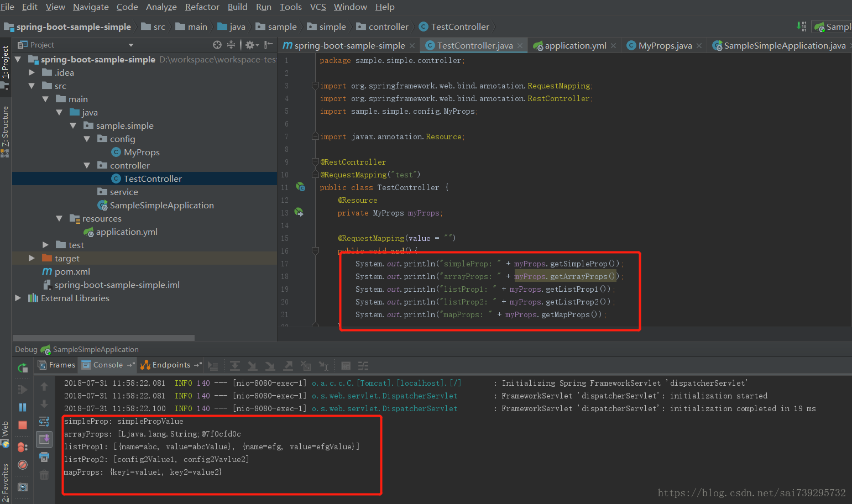Open the Project view dropdown

(x=131, y=45)
